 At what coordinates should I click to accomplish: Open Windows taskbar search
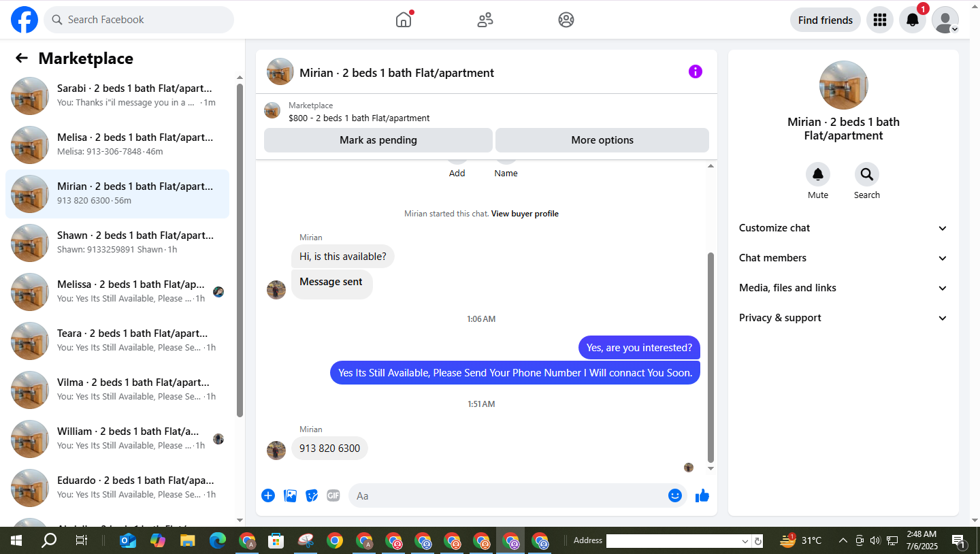49,541
